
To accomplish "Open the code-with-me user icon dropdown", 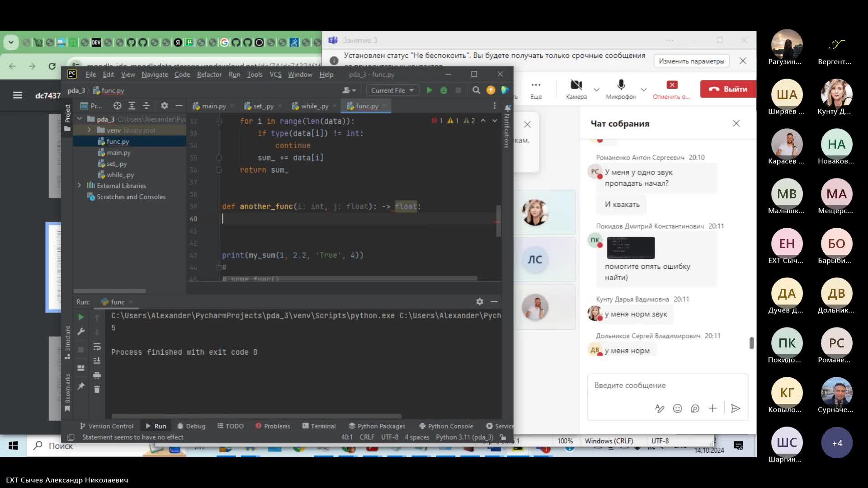I will point(349,90).
